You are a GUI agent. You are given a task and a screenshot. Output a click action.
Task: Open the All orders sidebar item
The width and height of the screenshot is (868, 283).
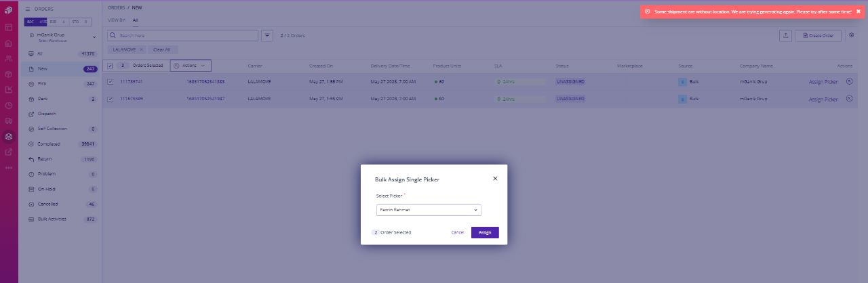[62, 53]
